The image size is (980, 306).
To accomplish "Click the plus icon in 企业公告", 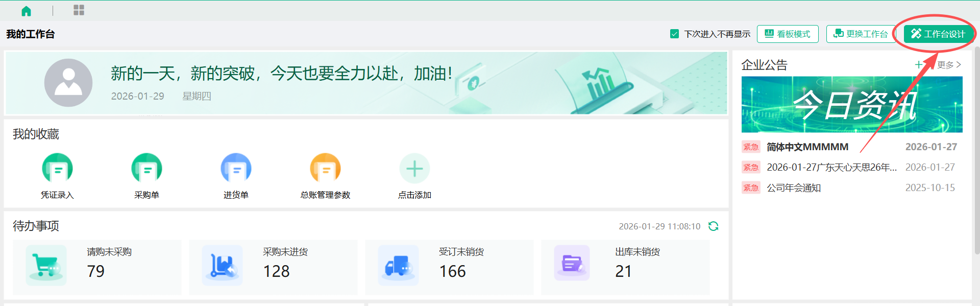I will (x=919, y=65).
